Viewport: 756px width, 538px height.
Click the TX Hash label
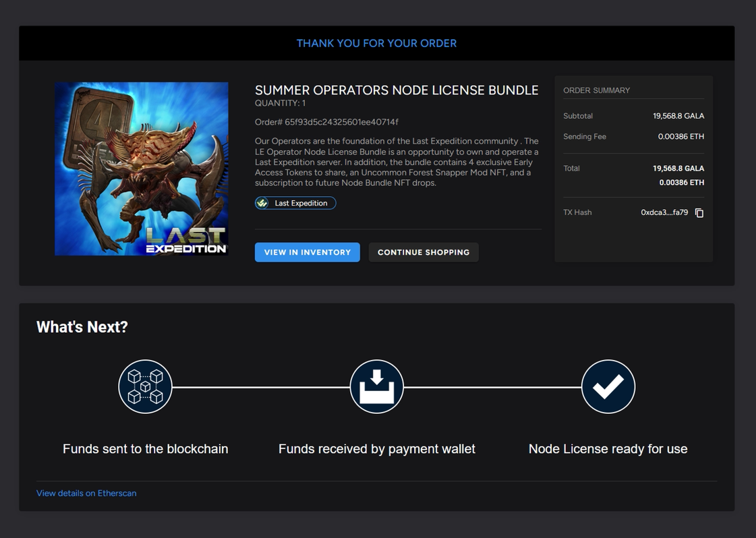pos(577,212)
